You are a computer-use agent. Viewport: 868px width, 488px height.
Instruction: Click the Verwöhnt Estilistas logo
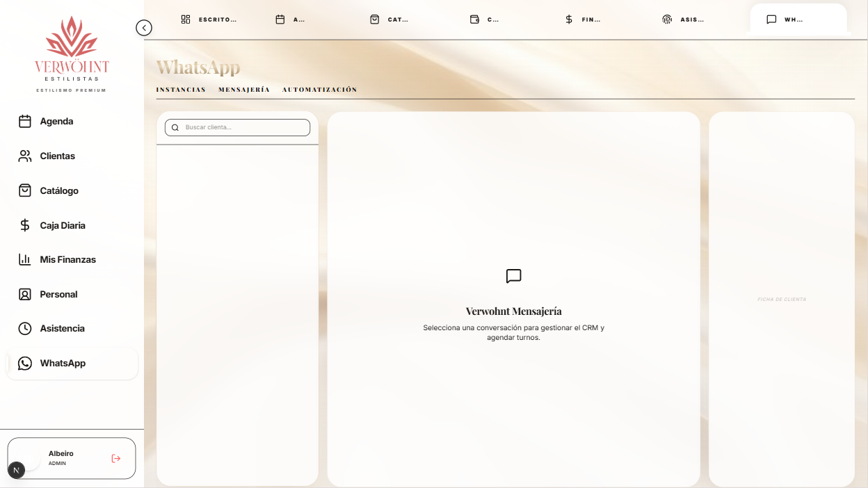coord(72,52)
